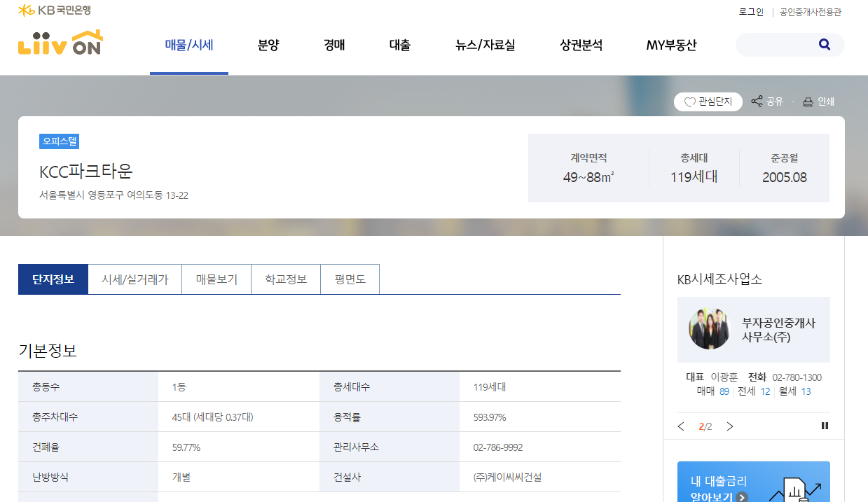868x502 pixels.
Task: Open the 경매 menu
Action: [x=334, y=46]
